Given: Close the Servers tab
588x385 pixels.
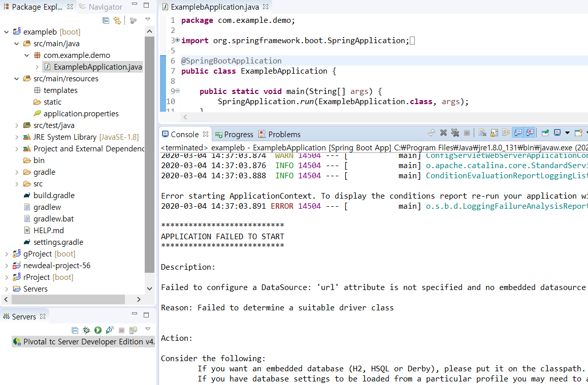Looking at the screenshot, I should [43, 316].
